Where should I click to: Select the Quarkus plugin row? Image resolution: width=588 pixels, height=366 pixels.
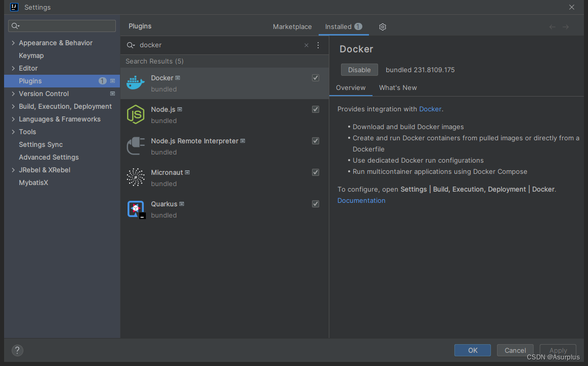coord(225,209)
